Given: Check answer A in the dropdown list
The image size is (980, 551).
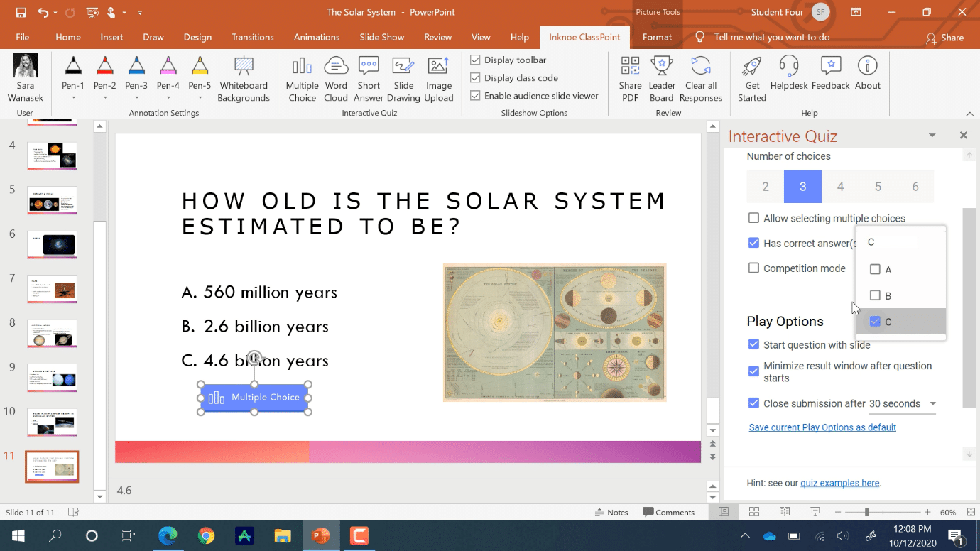Looking at the screenshot, I should click(875, 270).
